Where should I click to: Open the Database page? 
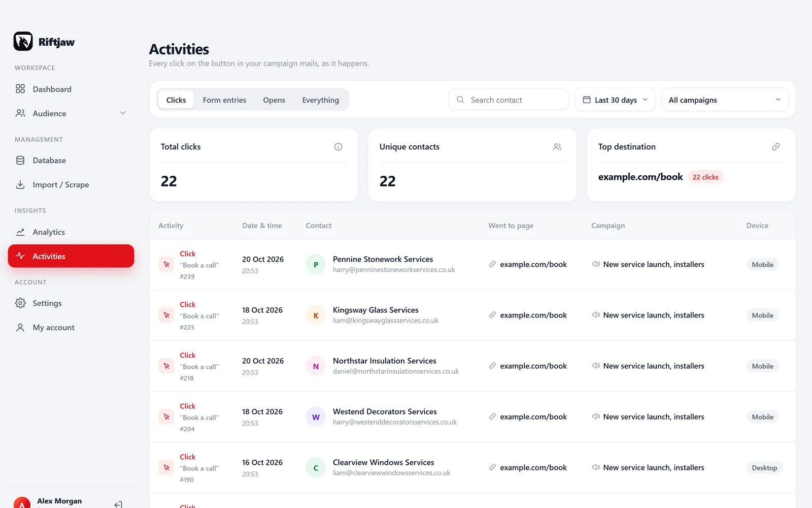(71, 161)
